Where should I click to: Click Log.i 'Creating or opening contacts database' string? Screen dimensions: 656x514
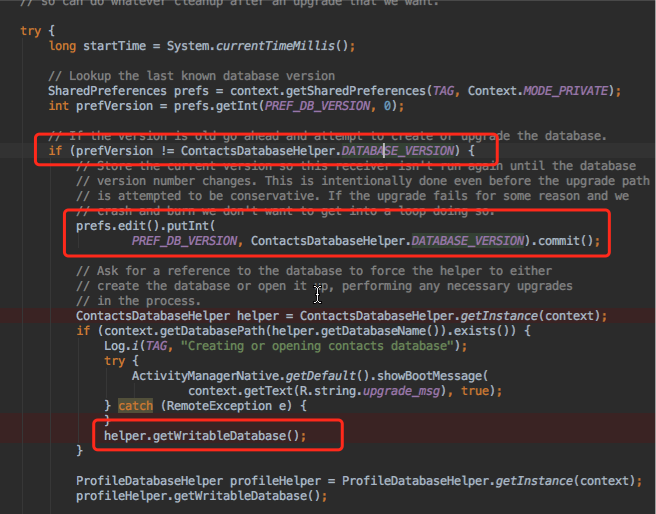pos(317,346)
